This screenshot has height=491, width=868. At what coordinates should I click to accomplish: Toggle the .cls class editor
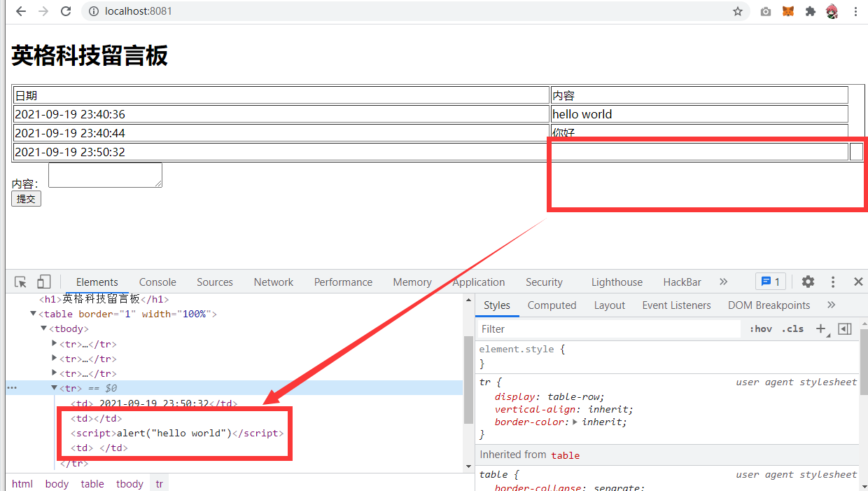(792, 329)
